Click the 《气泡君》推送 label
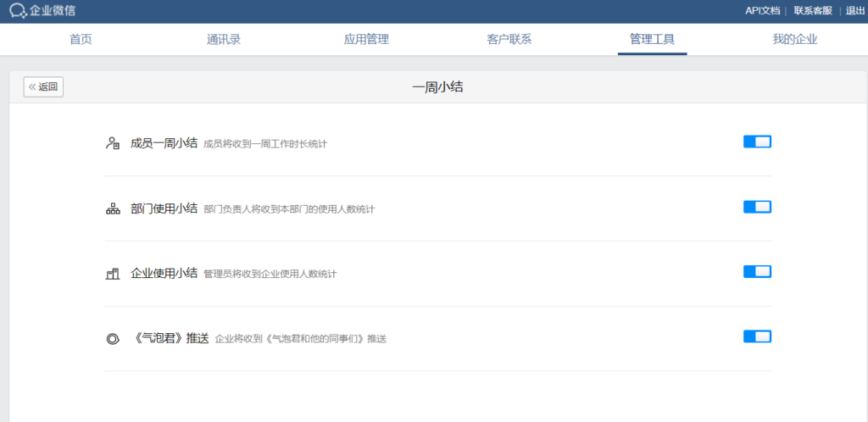 pyautogui.click(x=170, y=338)
